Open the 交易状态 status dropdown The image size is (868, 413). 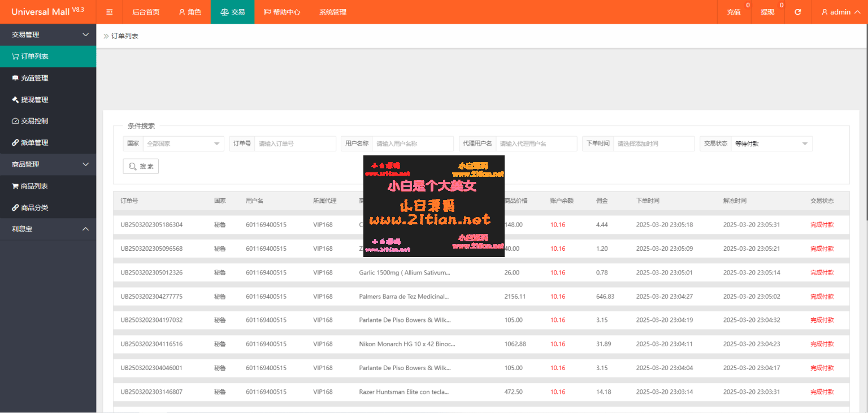(771, 144)
